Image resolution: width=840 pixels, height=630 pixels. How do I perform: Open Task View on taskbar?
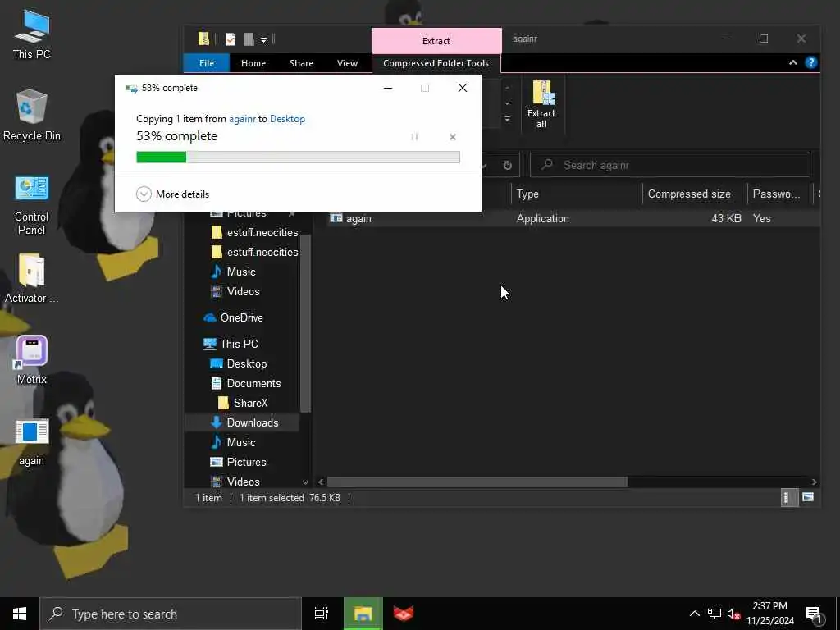point(322,614)
